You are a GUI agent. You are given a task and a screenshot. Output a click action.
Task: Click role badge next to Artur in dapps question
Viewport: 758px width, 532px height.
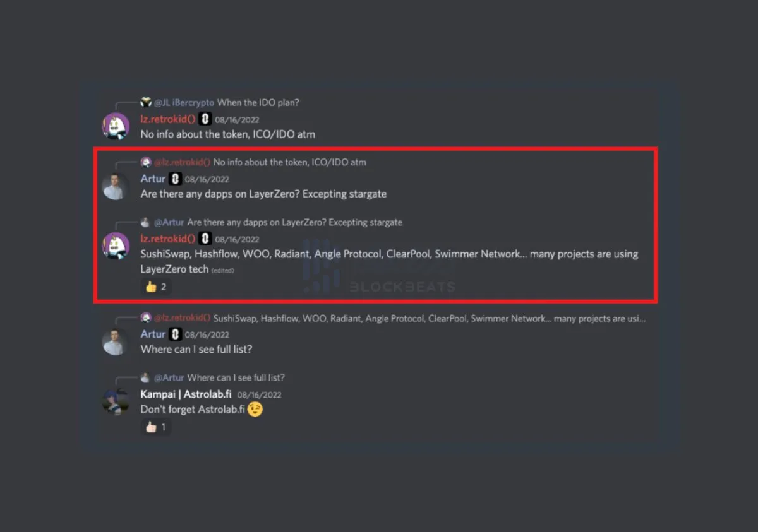point(175,179)
